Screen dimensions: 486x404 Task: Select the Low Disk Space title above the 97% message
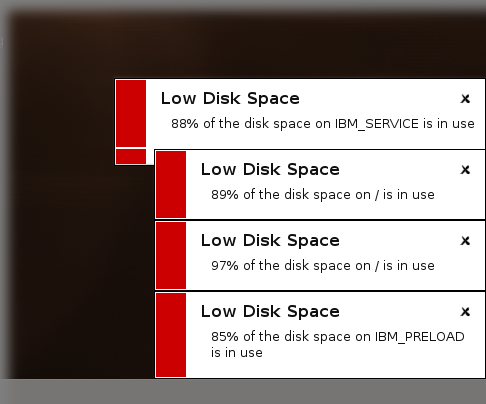[x=270, y=241]
